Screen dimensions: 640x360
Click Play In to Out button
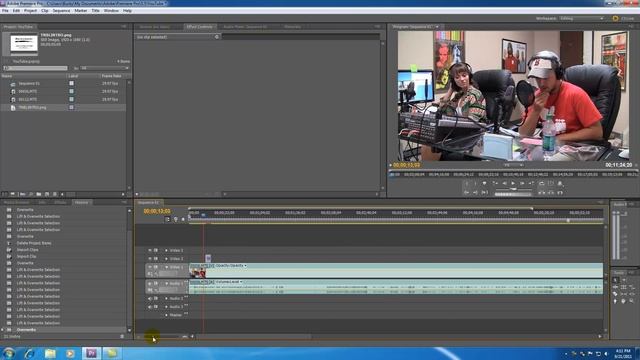click(x=484, y=192)
